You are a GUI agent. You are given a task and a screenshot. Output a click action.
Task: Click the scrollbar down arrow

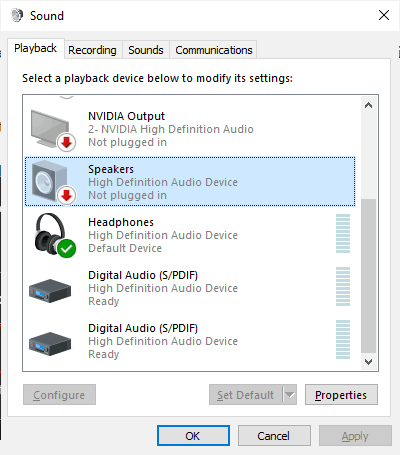click(x=368, y=361)
